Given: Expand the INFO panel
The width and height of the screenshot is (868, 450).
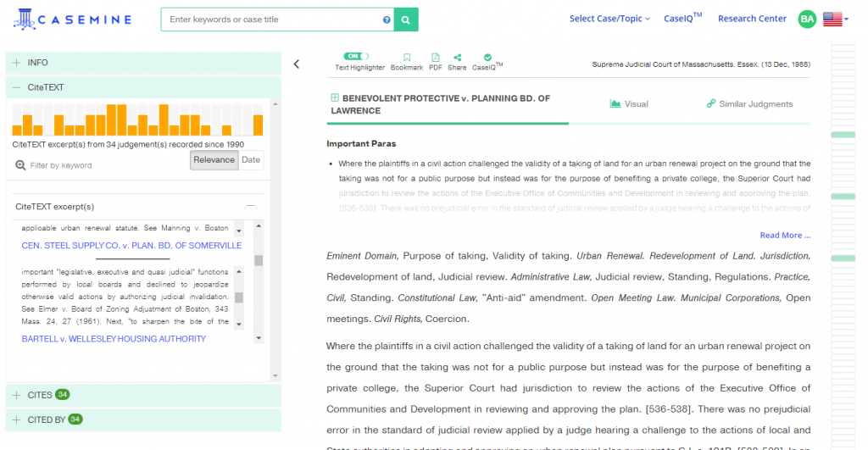Looking at the screenshot, I should pos(143,63).
